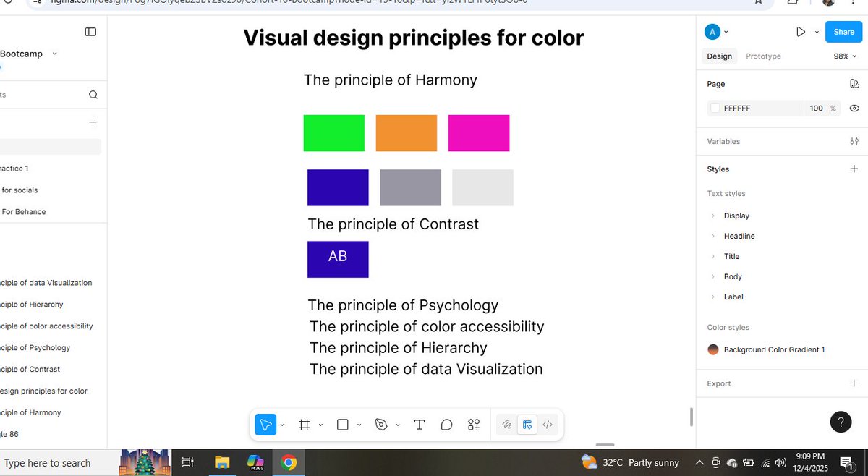Click the 100 percent opacity field
Viewport: 868px width, 476px height.
click(x=816, y=109)
